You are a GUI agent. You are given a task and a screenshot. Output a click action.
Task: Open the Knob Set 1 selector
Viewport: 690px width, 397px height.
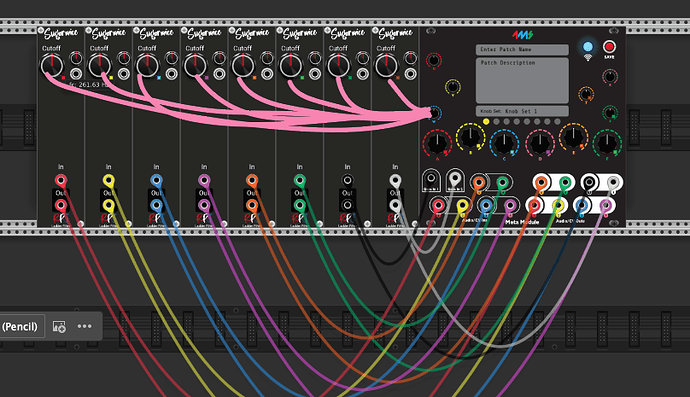tap(522, 111)
